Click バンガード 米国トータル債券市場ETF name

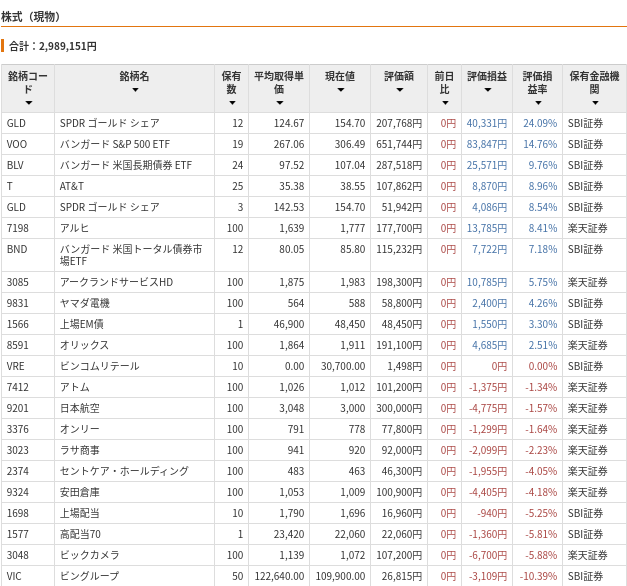pos(131,255)
